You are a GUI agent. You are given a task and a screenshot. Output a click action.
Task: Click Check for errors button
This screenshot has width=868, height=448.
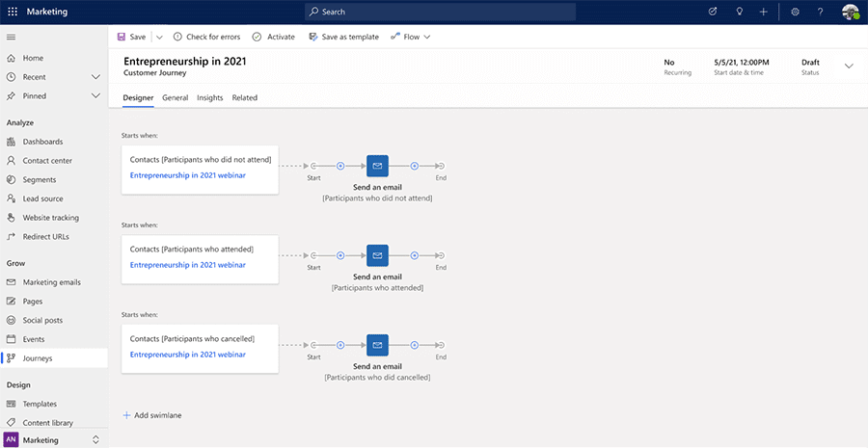(206, 37)
